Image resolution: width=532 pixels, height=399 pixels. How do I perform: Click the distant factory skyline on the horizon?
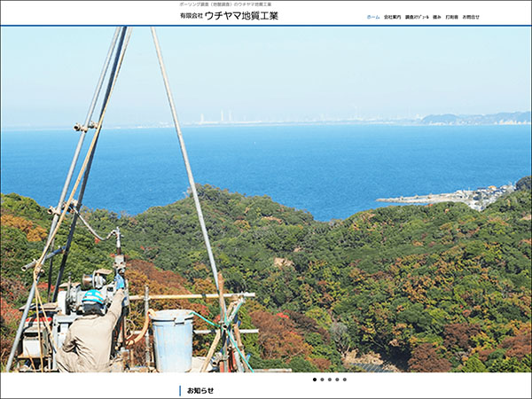tap(217, 119)
